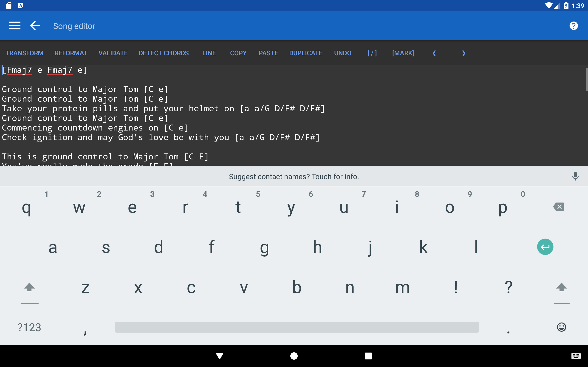Screen dimensions: 588x367
Task: Open the TRANSFORM menu
Action: (x=25, y=53)
